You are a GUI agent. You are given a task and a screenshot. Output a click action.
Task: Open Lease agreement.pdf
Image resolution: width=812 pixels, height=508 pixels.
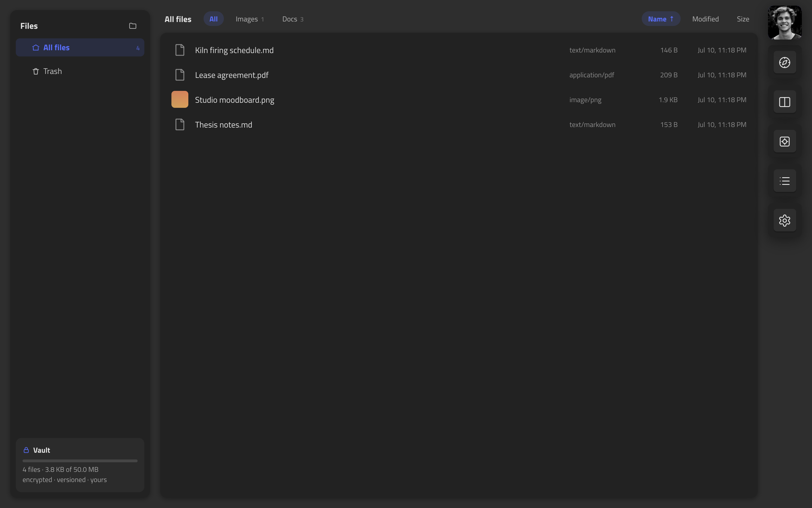point(231,75)
